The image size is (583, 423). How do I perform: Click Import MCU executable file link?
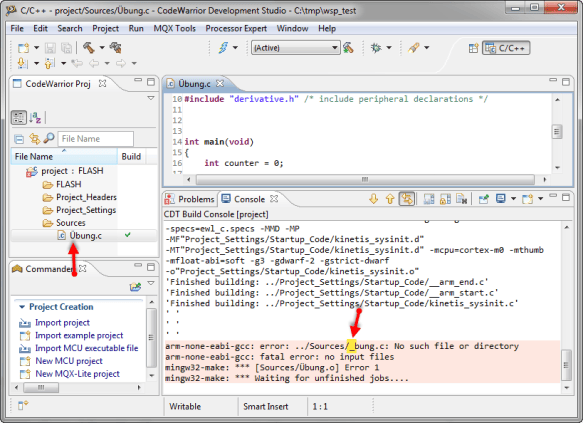(87, 348)
